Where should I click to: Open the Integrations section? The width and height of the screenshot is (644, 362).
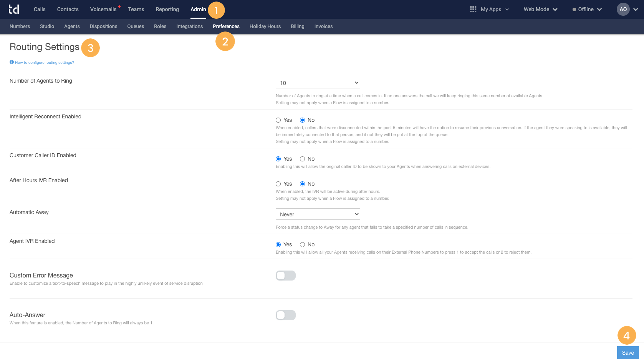(190, 27)
